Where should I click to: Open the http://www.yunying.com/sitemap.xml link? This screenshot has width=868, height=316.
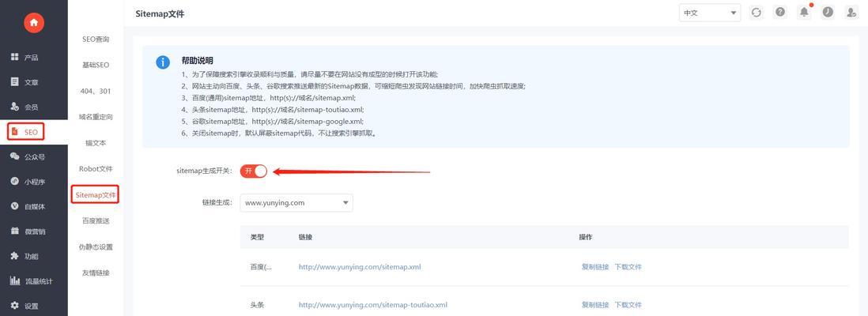[360, 267]
